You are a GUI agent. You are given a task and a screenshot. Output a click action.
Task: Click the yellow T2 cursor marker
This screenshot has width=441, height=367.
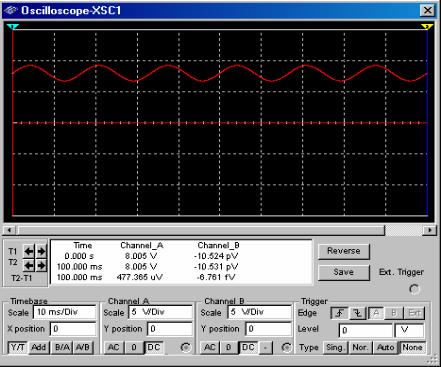[427, 26]
